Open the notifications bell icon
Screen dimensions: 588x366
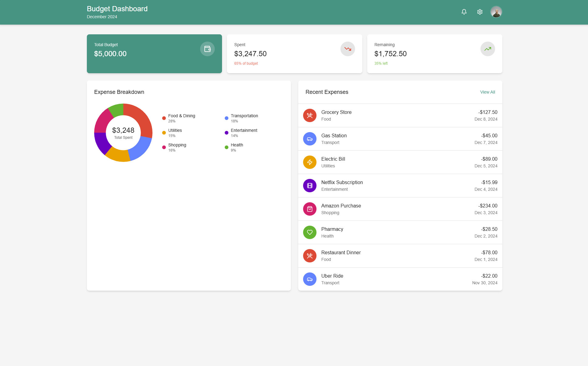tap(464, 12)
